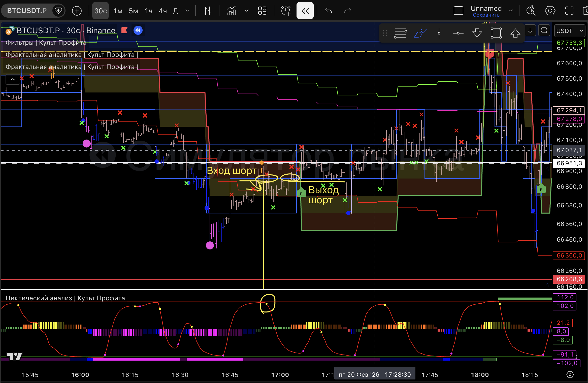Image resolution: width=588 pixels, height=383 pixels.
Task: Expand the timeframe list chevron after Д
Action: pyautogui.click(x=187, y=11)
